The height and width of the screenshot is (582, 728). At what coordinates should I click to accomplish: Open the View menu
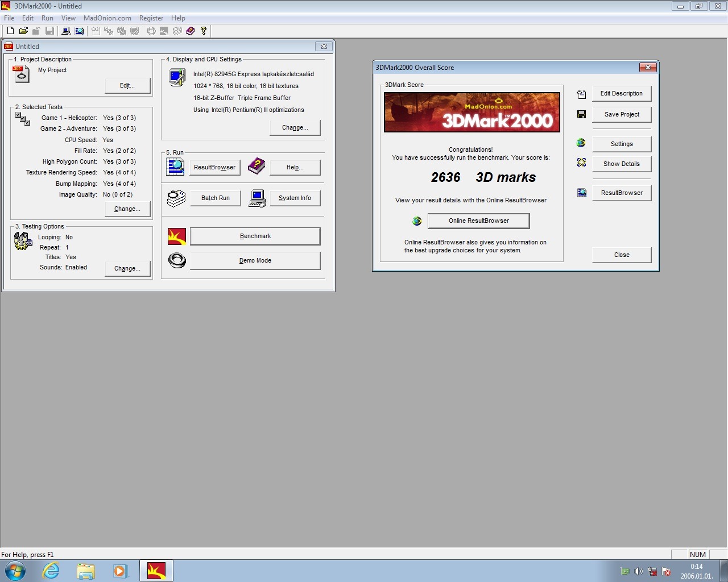tap(68, 18)
